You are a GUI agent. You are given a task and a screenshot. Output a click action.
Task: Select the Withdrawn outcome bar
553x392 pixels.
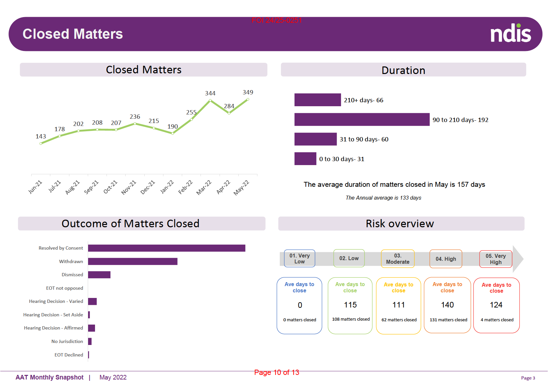(132, 261)
